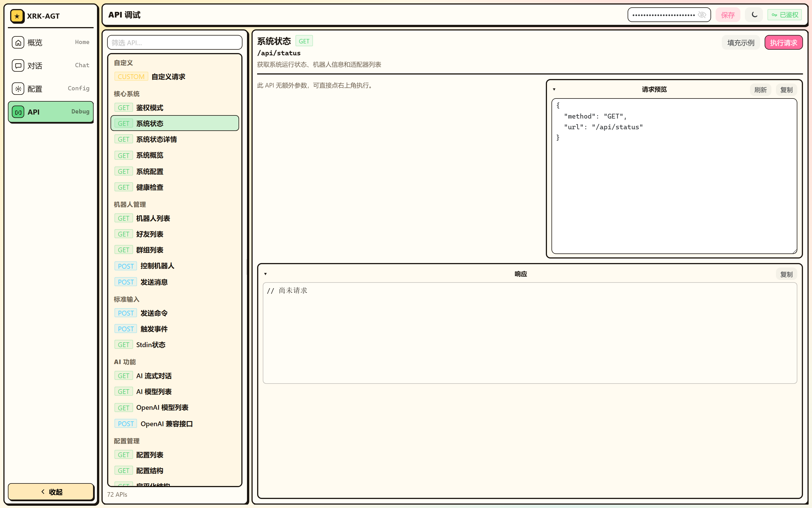The image size is (812, 508).
Task: Select GET 配置结构 API
Action: 175,471
